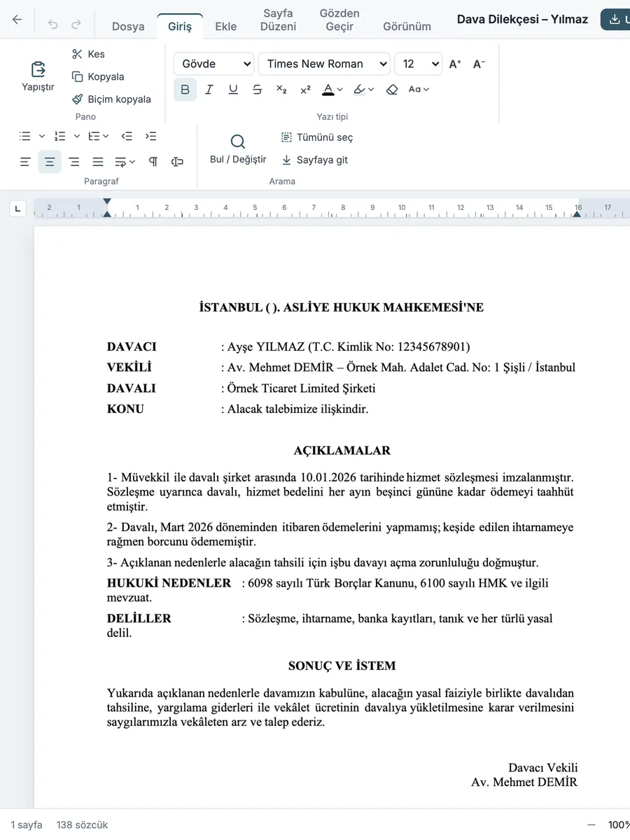Open the font color picker
Image resolution: width=630 pixels, height=840 pixels.
[332, 90]
